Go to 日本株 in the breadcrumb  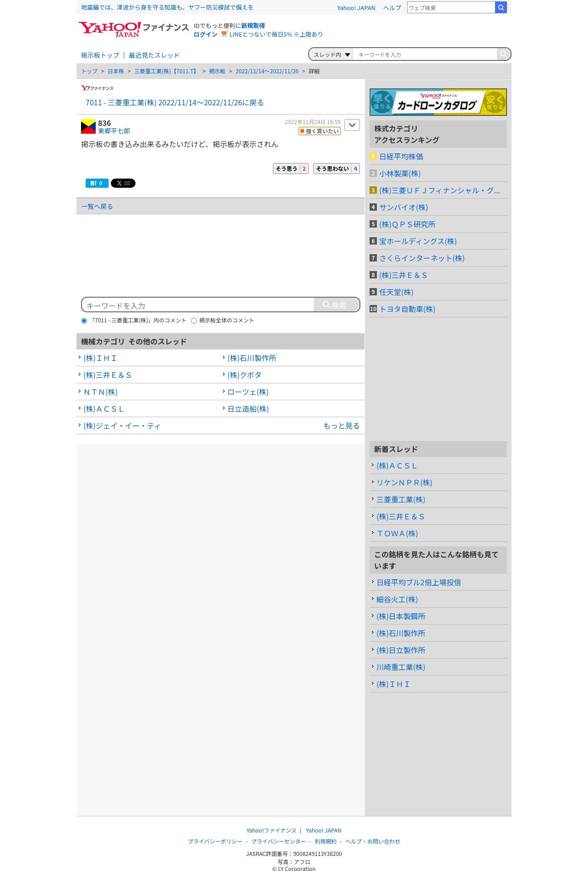116,71
